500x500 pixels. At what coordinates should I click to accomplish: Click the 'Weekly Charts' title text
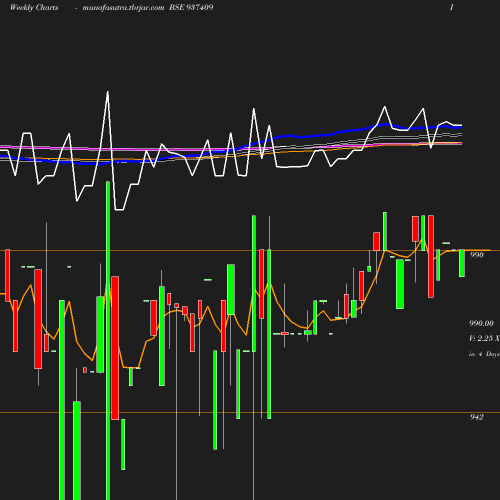coord(34,7)
